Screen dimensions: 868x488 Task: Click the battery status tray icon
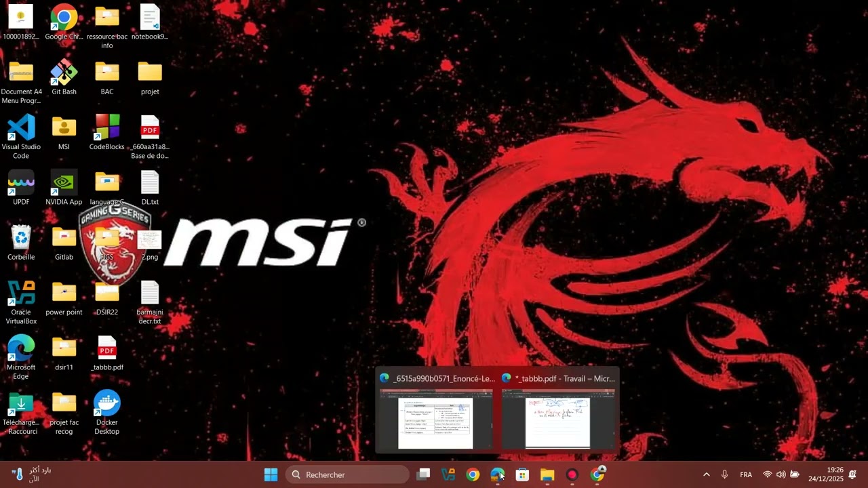tap(794, 474)
